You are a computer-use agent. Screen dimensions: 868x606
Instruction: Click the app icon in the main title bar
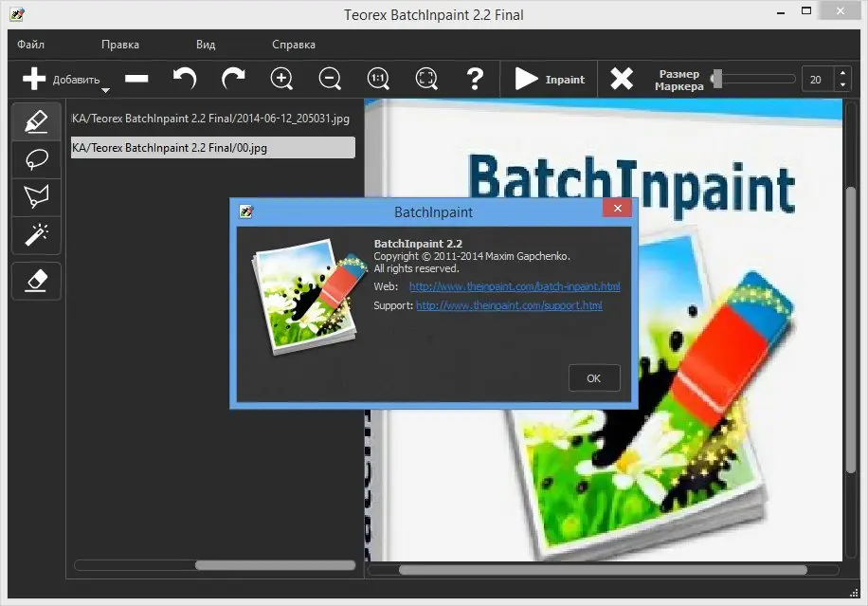point(17,14)
